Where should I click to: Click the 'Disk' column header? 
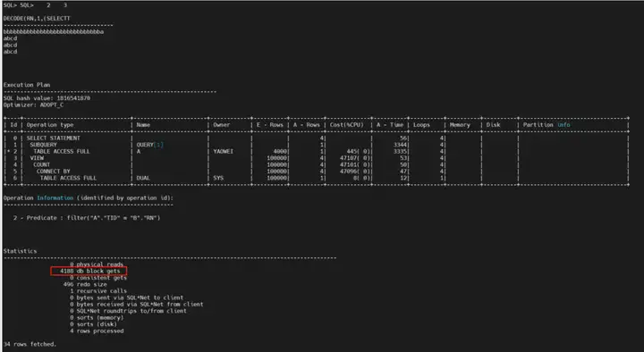pos(493,125)
